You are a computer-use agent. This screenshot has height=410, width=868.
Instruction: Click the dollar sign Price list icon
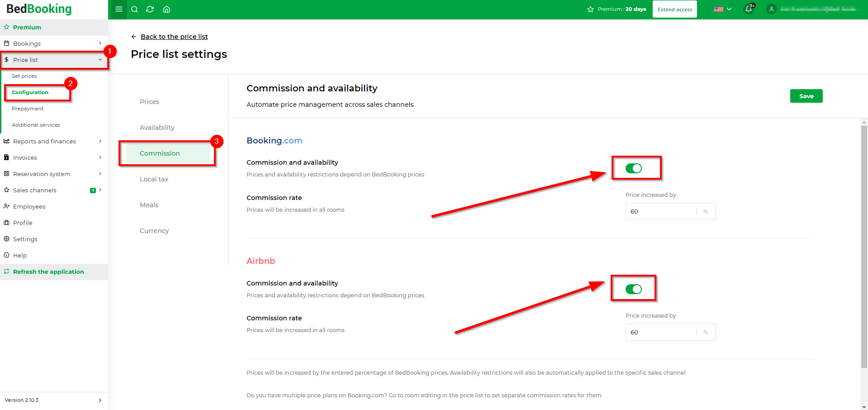[x=6, y=60]
